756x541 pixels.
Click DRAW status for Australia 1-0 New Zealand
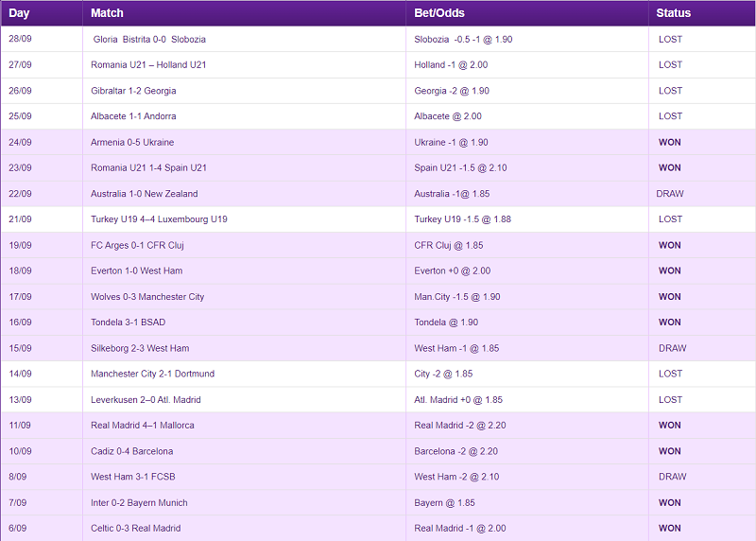tap(670, 194)
